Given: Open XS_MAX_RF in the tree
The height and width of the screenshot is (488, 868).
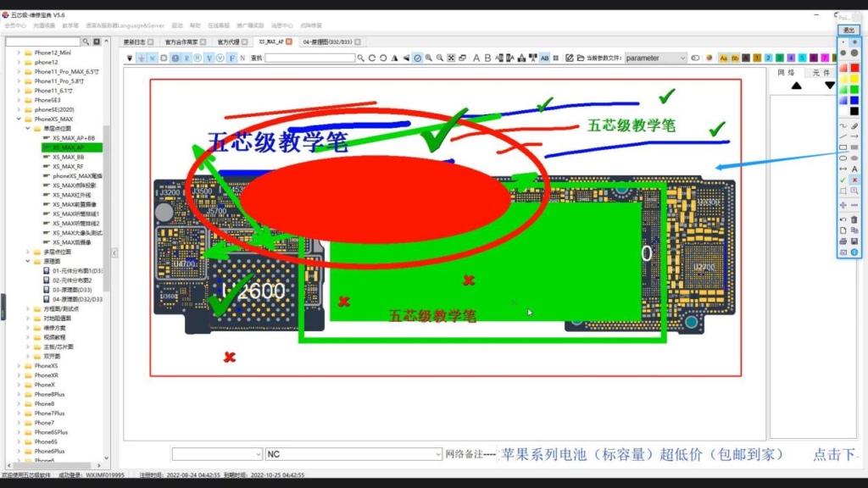Looking at the screenshot, I should click(68, 167).
